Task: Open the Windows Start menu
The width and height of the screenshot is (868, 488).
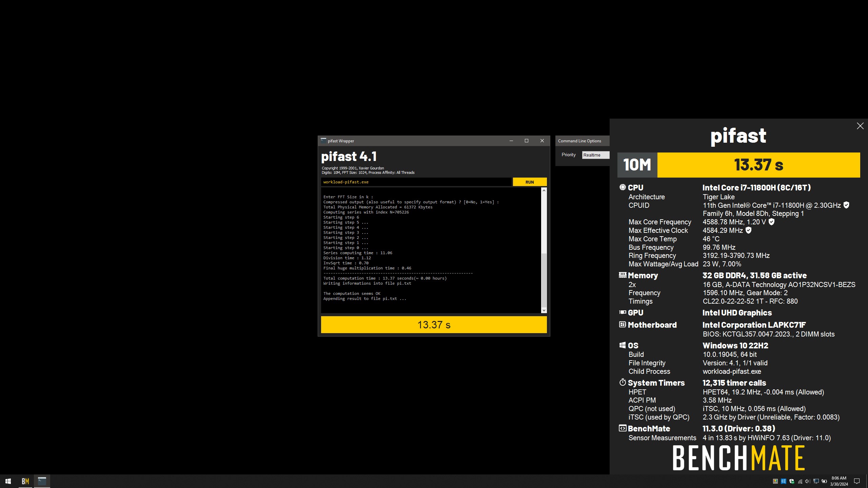Action: point(8,481)
